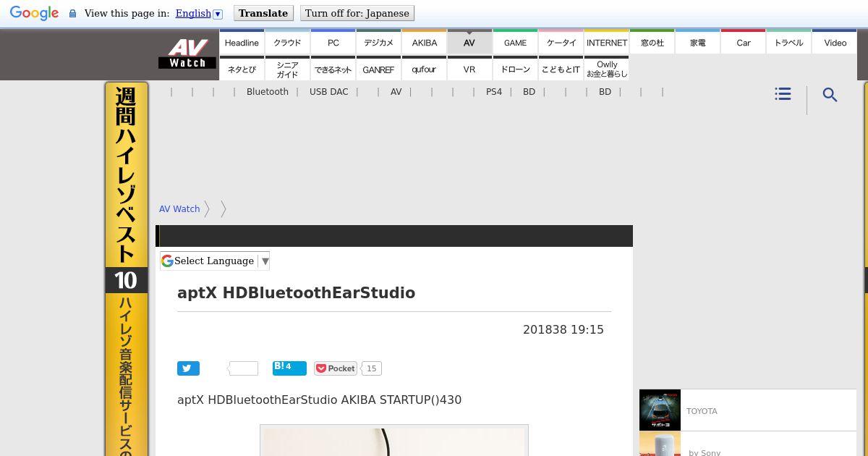This screenshot has height=456, width=868.
Task: Open the 家電 tab
Action: 697,43
